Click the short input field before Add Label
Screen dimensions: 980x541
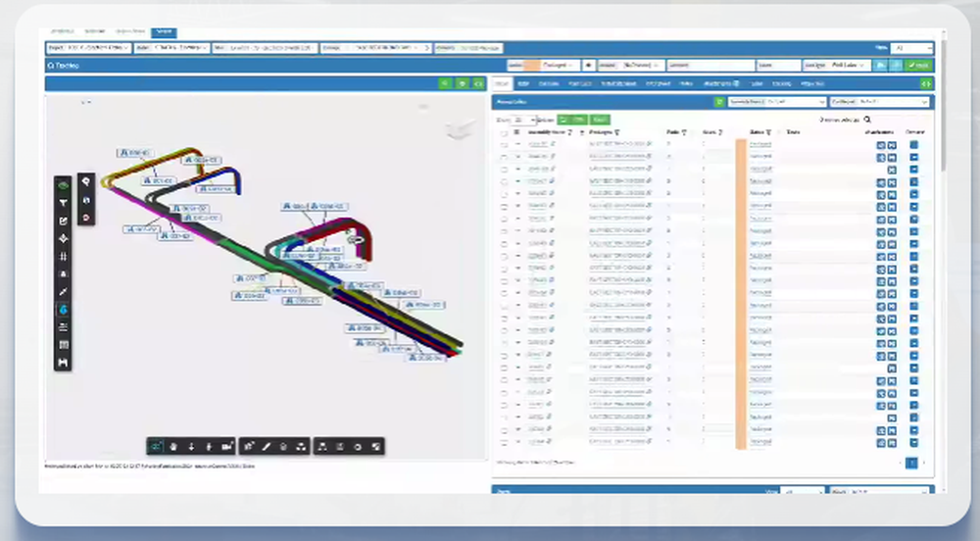click(778, 65)
